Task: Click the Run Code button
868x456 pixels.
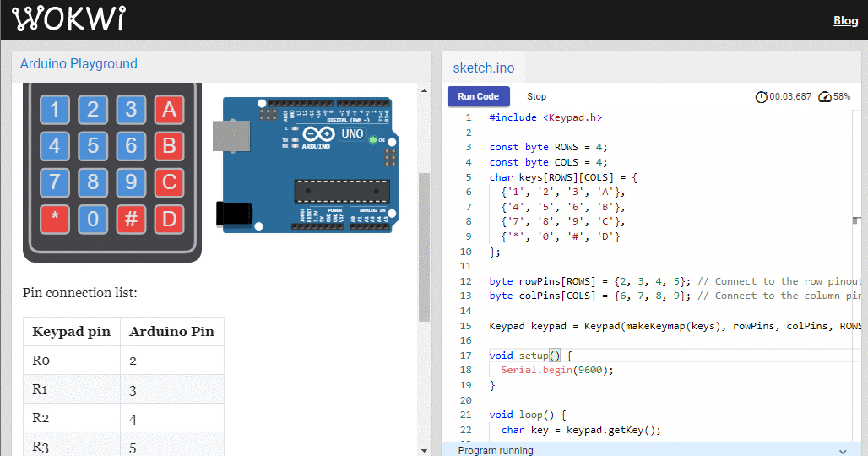Action: [x=478, y=96]
